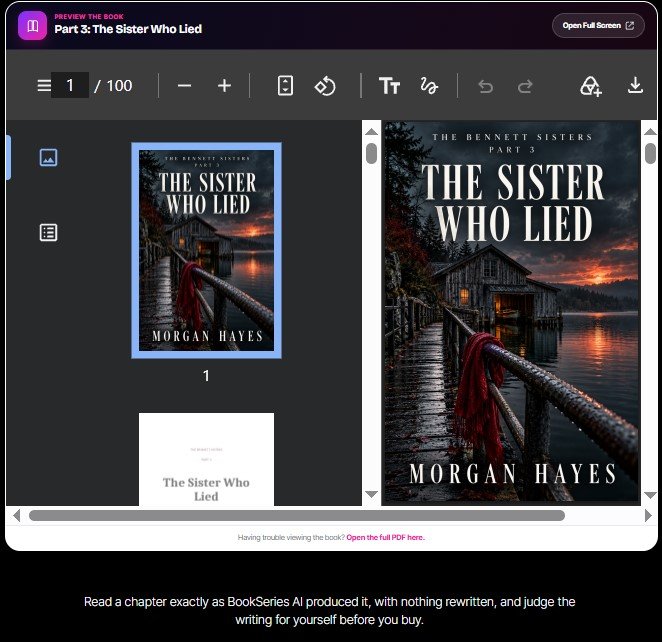The image size is (662, 642).
Task: Edit the page number field showing 1
Action: (x=70, y=85)
